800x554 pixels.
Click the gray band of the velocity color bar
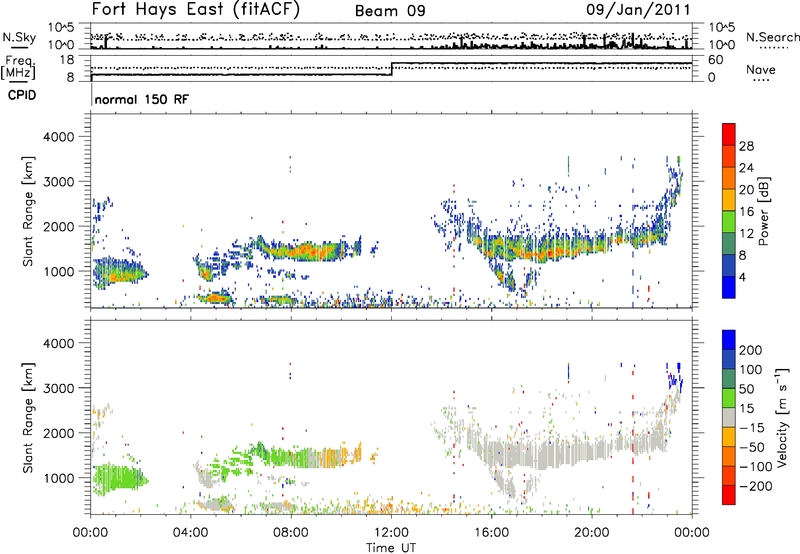[x=729, y=418]
